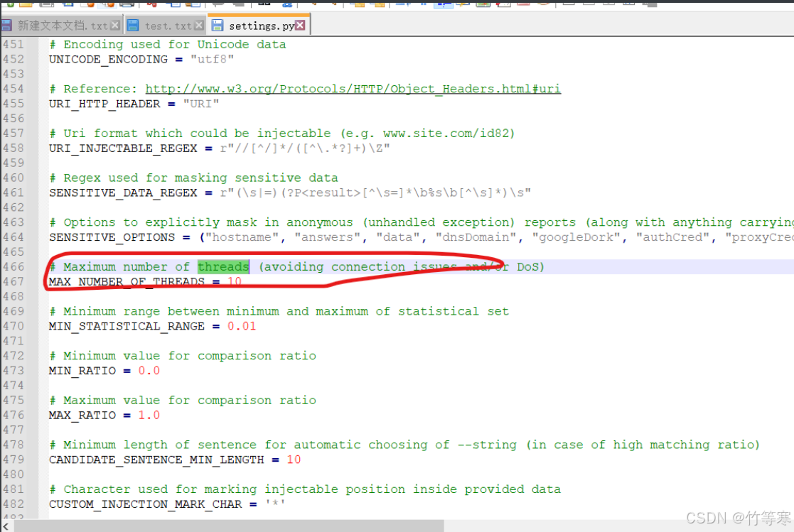Click the disk icon on settings.py tab

click(x=218, y=26)
